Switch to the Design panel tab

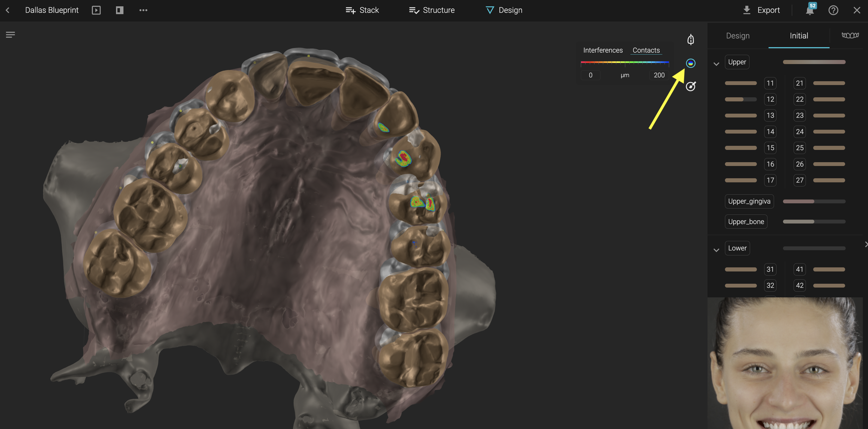[x=738, y=36]
